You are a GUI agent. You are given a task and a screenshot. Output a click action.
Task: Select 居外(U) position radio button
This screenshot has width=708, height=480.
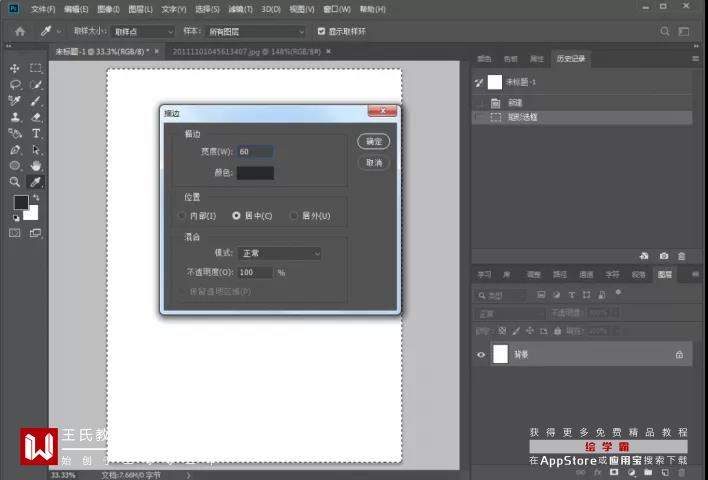click(294, 216)
